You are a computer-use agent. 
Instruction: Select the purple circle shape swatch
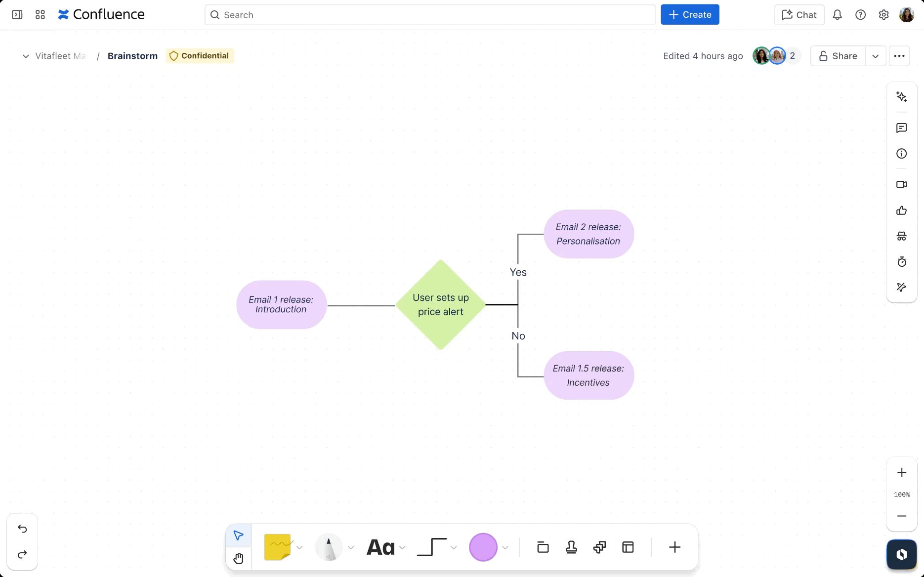[483, 547]
